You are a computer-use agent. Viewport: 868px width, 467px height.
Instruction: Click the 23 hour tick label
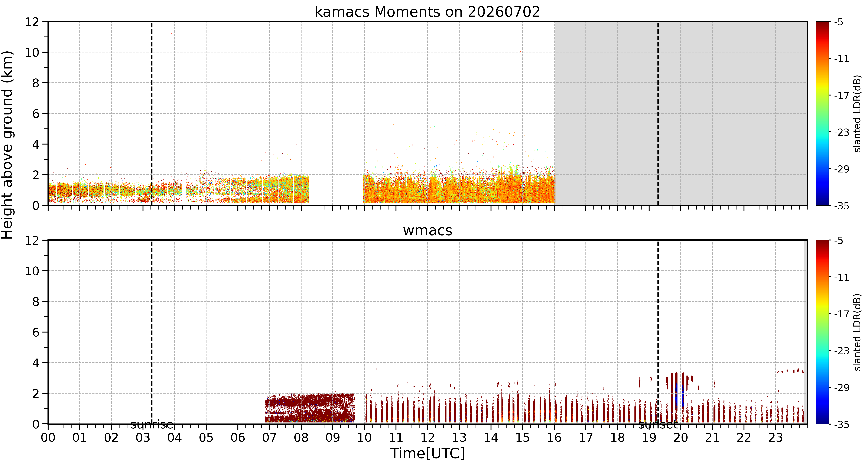coord(775,438)
